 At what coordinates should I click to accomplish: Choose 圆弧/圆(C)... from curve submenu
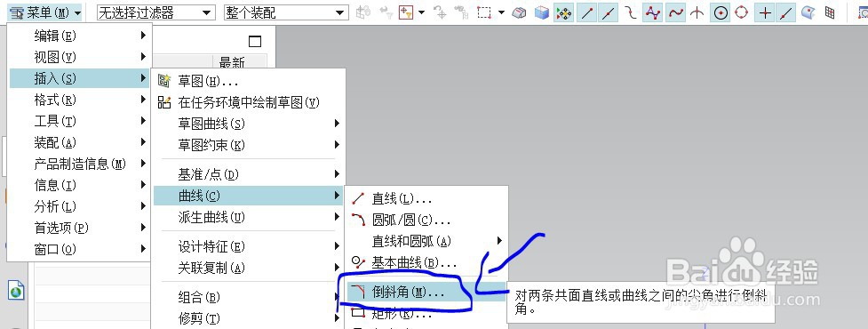pos(426,220)
